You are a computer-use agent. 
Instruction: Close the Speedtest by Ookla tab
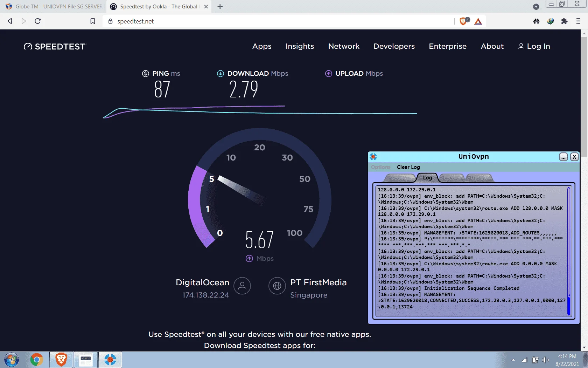pos(206,7)
